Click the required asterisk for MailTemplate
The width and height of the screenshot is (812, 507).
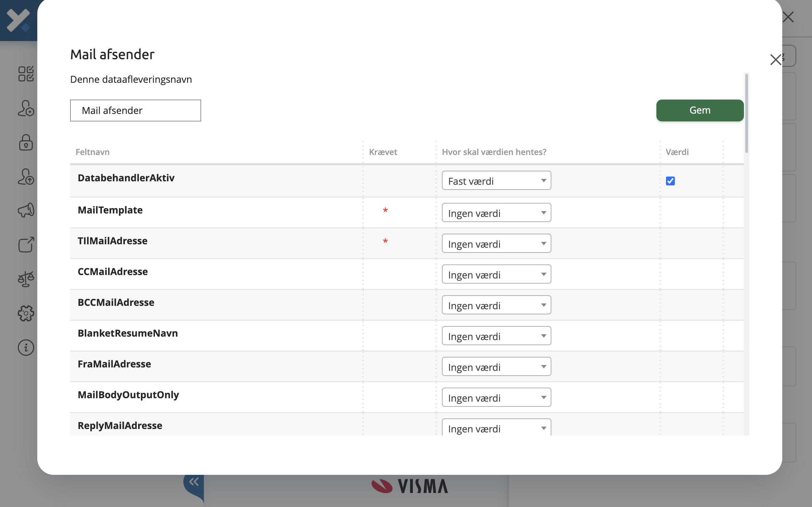[385, 210]
